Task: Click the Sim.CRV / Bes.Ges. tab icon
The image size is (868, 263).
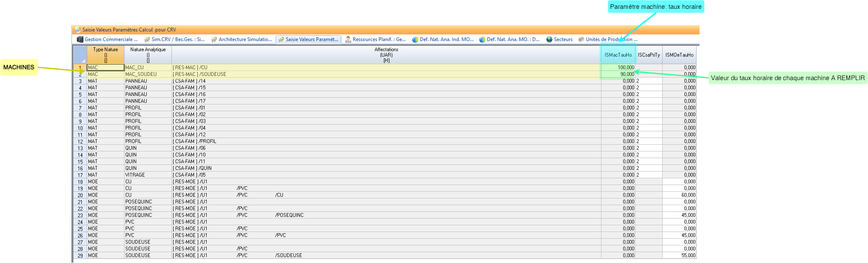Action: click(x=147, y=39)
